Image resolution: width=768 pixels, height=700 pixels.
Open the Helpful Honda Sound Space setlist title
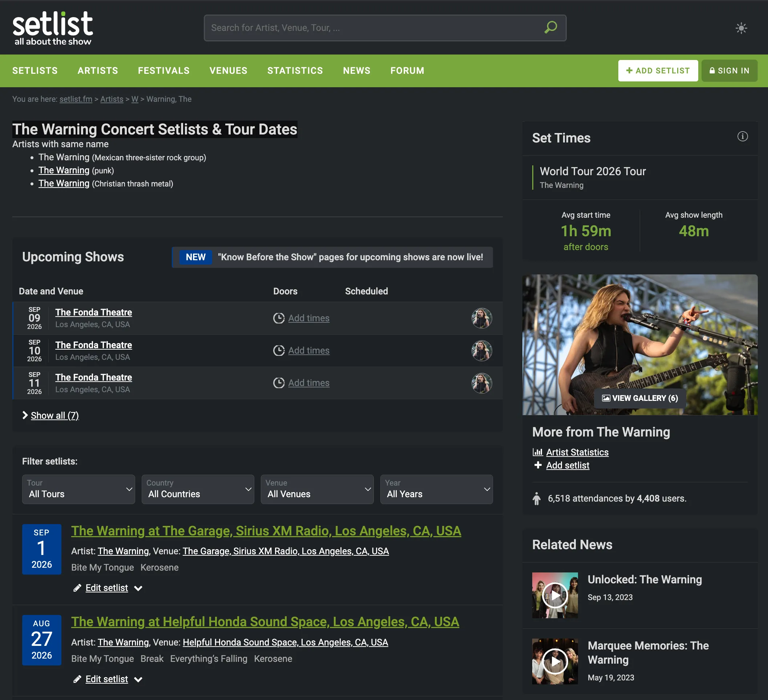pos(265,622)
